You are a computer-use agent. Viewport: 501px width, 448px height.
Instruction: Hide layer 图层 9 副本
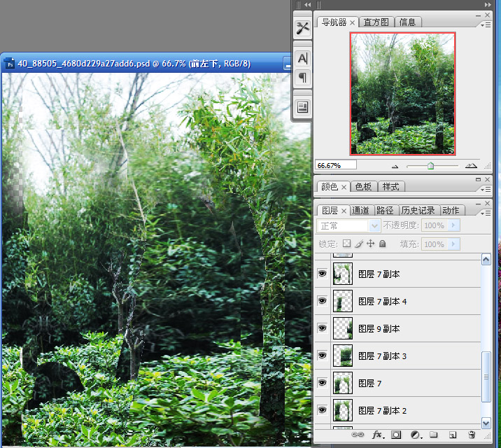[322, 328]
